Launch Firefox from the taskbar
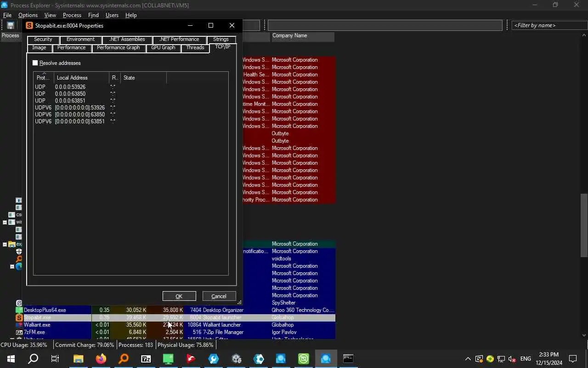Image resolution: width=588 pixels, height=368 pixels. coord(101,359)
